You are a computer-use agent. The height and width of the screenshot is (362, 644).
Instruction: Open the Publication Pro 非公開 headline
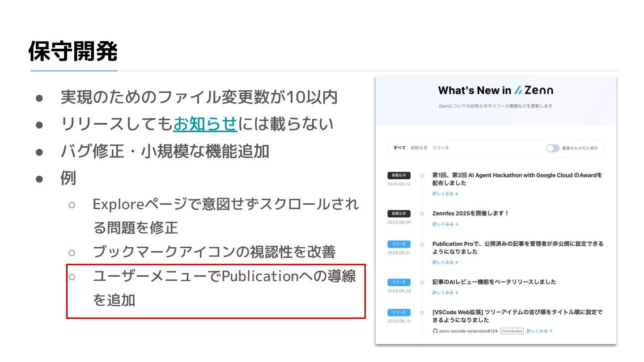(518, 248)
